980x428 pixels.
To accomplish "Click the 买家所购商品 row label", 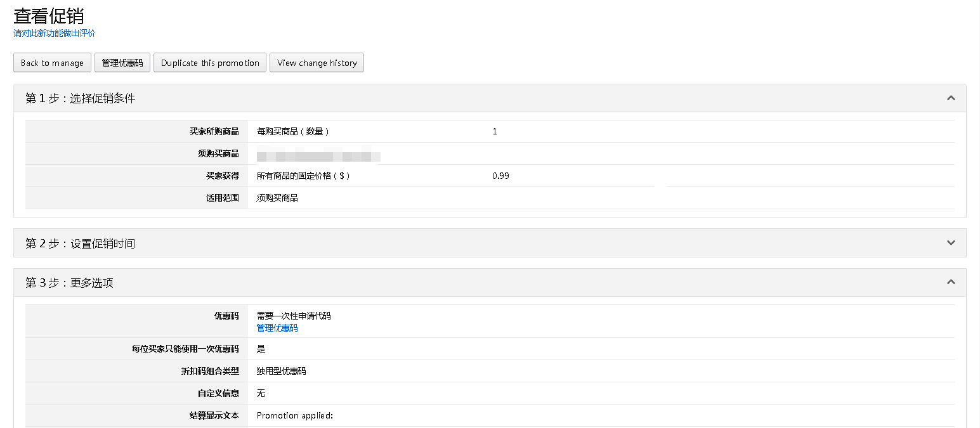I will tap(214, 131).
